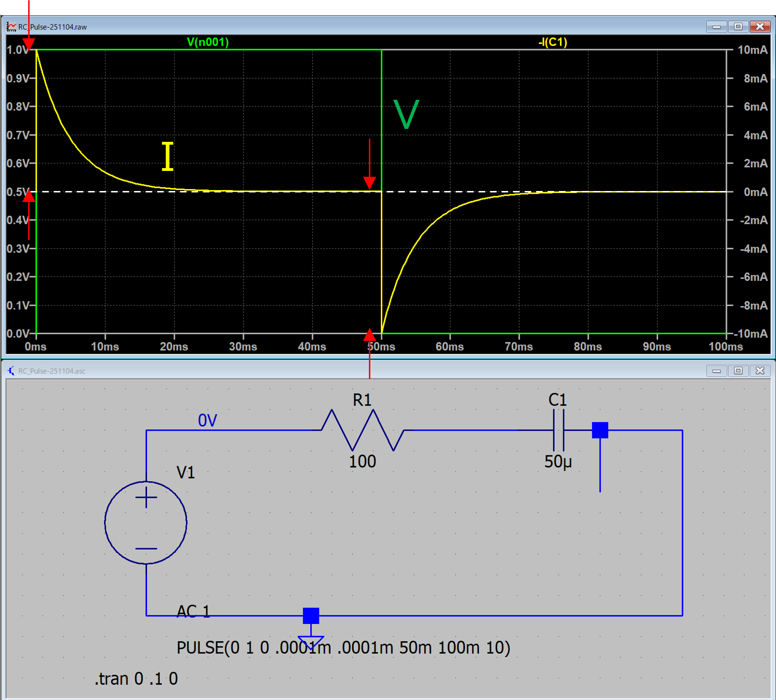Click the 50ms mark on the time axis

pyautogui.click(x=382, y=347)
